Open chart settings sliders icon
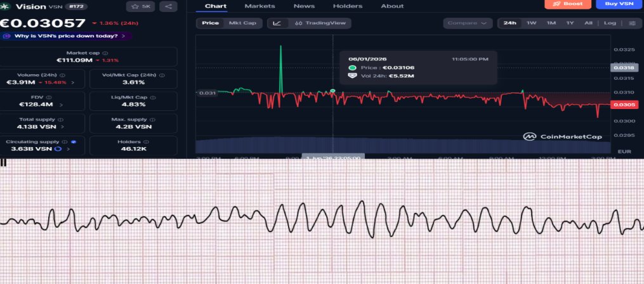The width and height of the screenshot is (644, 284). [x=633, y=23]
